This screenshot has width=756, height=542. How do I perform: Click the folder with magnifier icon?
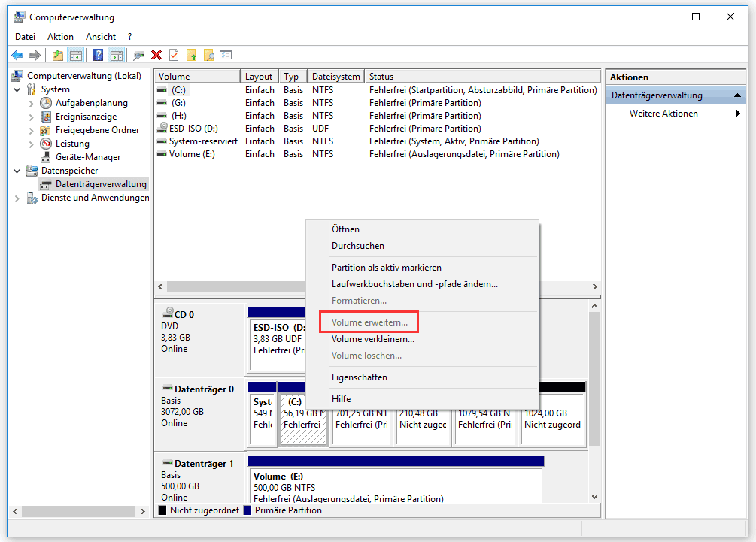(209, 56)
